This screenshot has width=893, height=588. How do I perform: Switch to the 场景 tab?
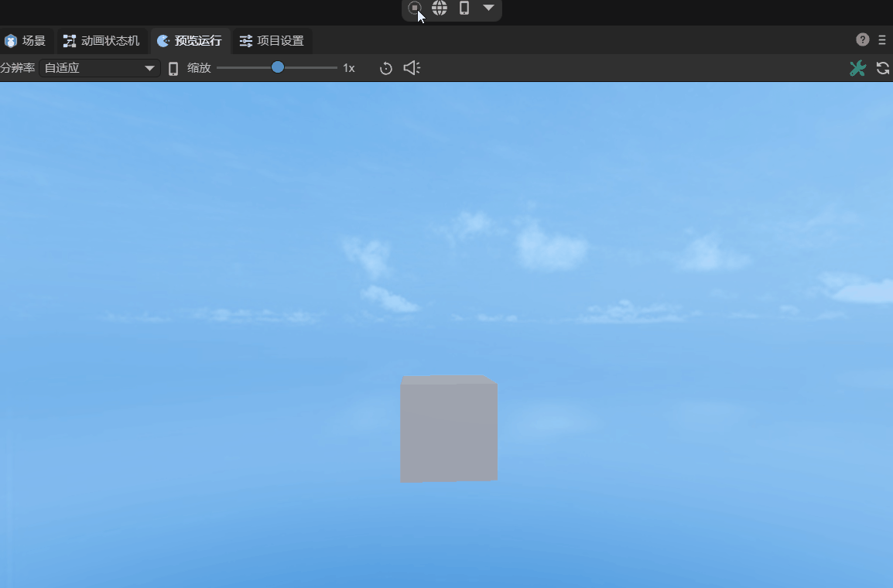26,41
